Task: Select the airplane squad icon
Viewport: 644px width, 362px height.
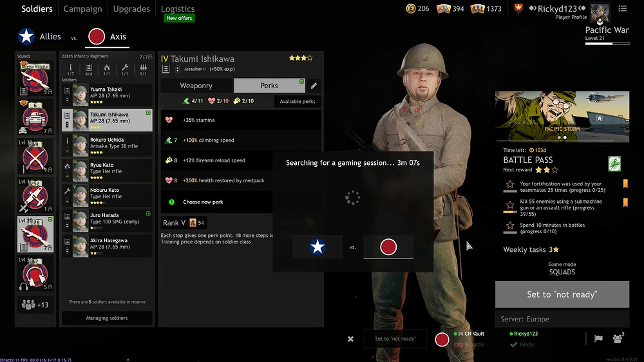Action: pyautogui.click(x=35, y=195)
